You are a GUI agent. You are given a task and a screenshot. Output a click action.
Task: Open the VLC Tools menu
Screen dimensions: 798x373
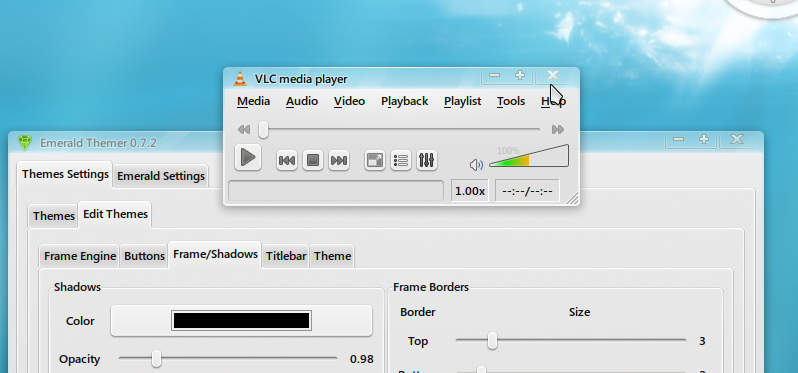(x=511, y=101)
